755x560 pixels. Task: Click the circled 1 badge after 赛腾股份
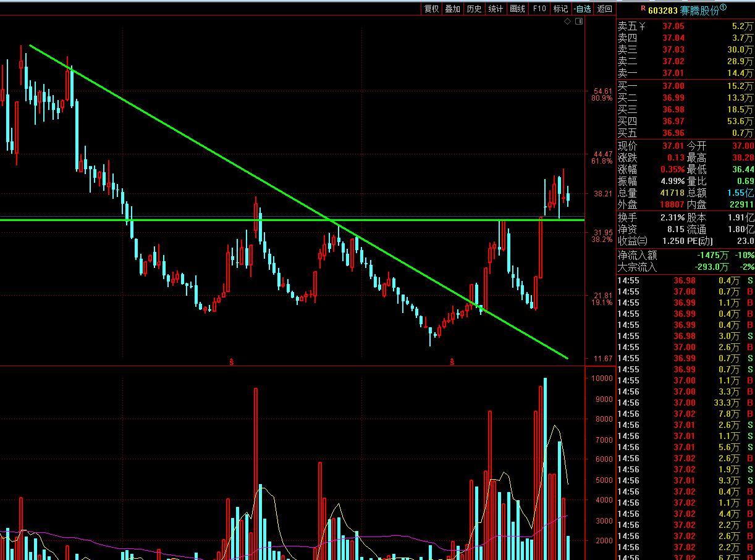pos(723,7)
